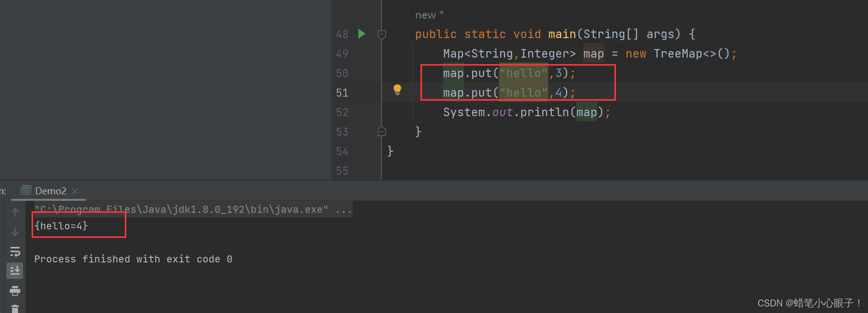Select line number 48 in the gutter

[342, 34]
